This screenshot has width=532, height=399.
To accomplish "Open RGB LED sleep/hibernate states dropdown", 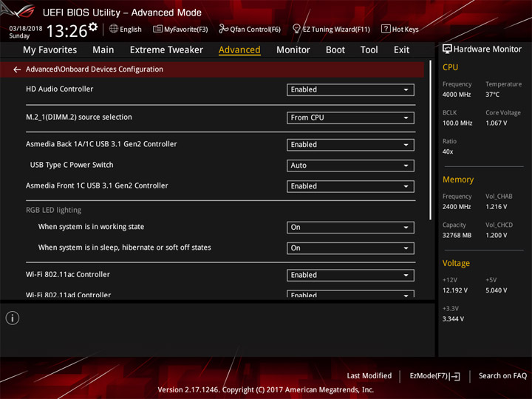I will coord(350,248).
